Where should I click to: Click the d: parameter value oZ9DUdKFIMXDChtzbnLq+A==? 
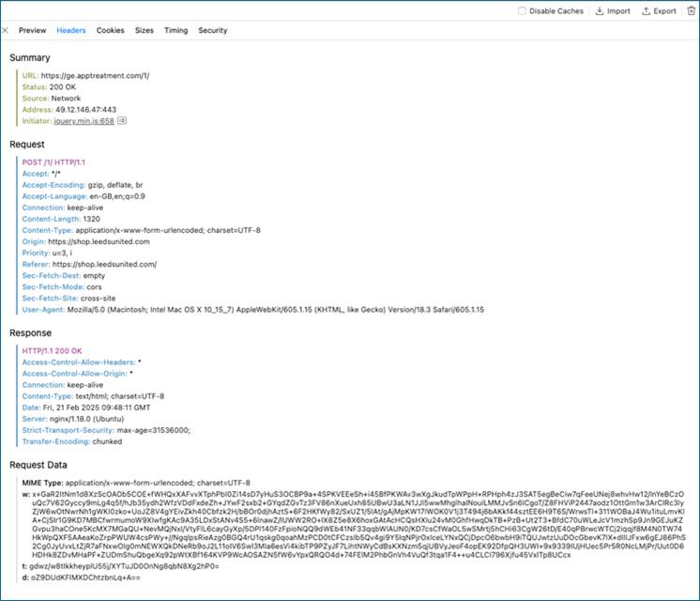[85, 578]
